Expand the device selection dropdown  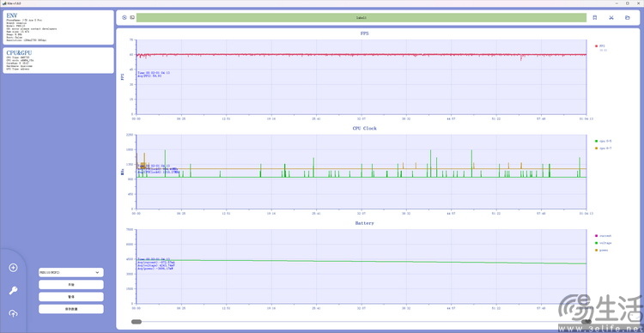pos(71,272)
